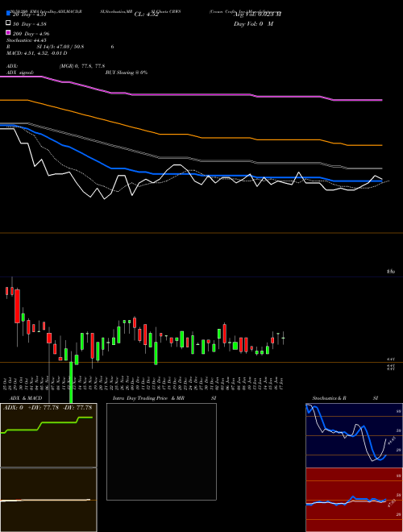
Task: Click the 'BUY Slowing @ 0%' signal text
Action: 127,73
